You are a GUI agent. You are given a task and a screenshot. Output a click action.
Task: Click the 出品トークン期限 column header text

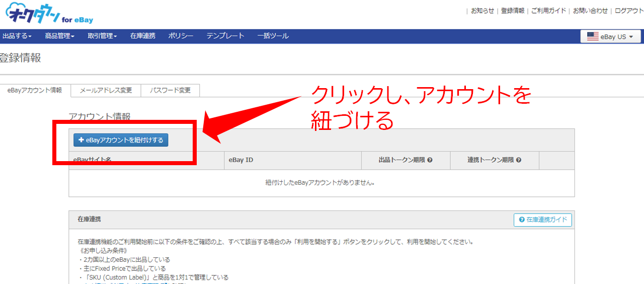pos(402,160)
